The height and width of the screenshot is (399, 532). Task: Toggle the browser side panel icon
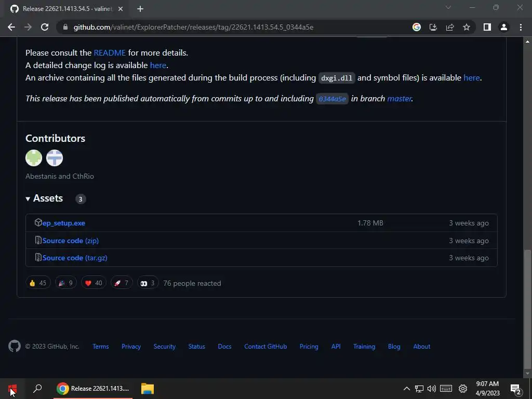tap(487, 27)
